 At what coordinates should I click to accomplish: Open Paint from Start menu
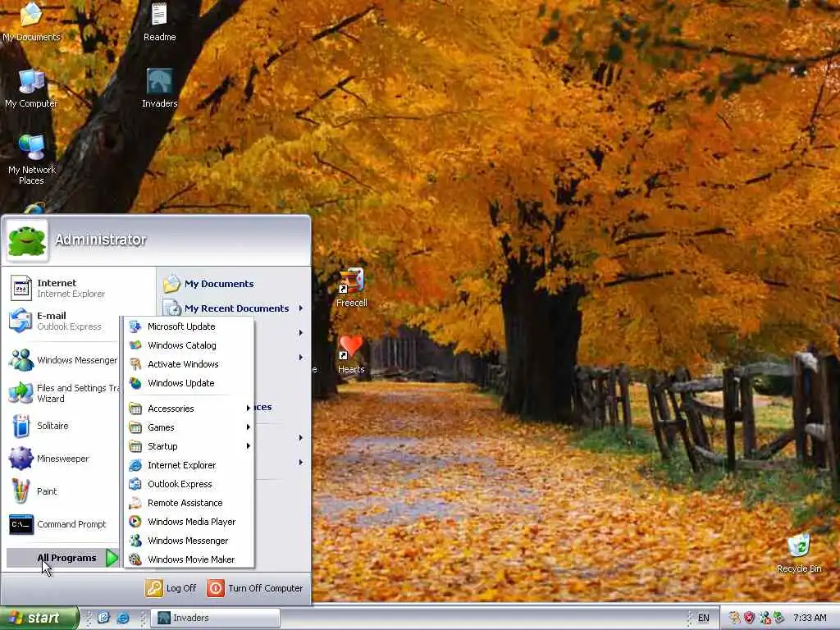(x=63, y=491)
